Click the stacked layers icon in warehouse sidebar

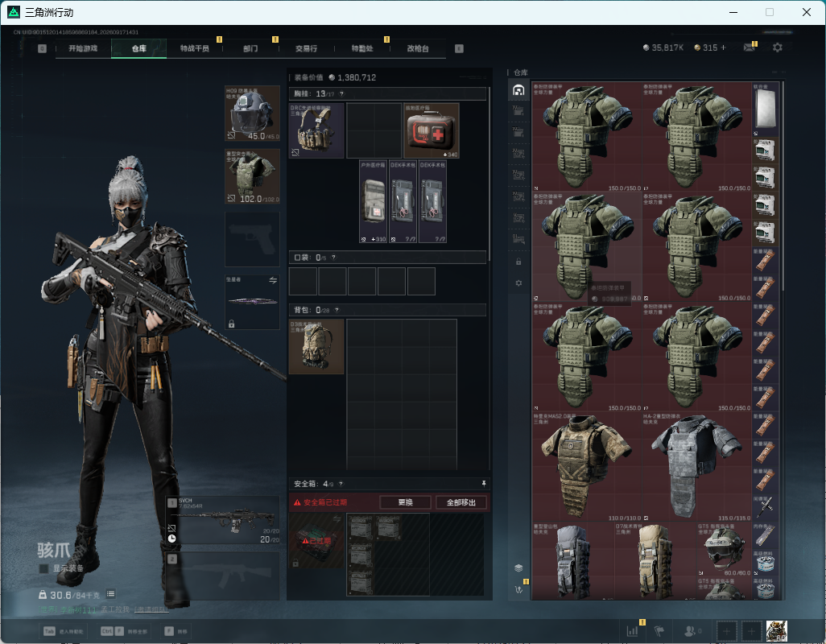pyautogui.click(x=518, y=568)
